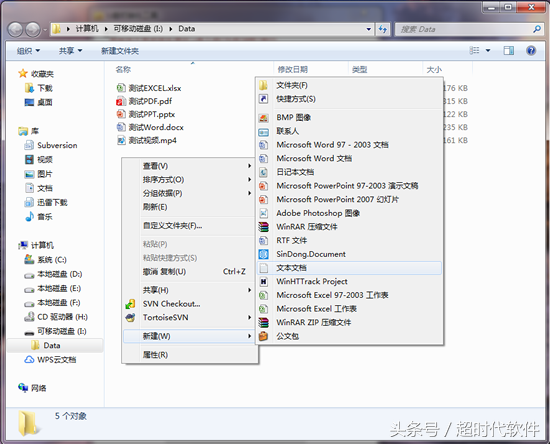Select the WinRAR 压缩文件 icon in New submenu
550x444 pixels.
(263, 227)
